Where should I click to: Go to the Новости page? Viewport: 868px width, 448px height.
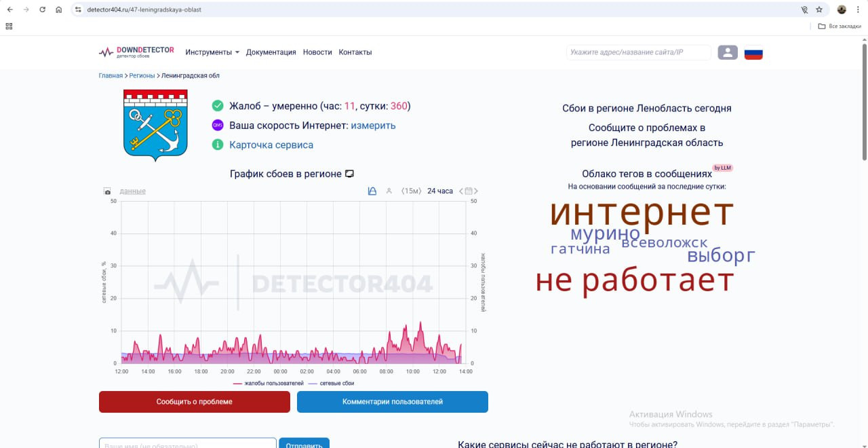coord(317,52)
